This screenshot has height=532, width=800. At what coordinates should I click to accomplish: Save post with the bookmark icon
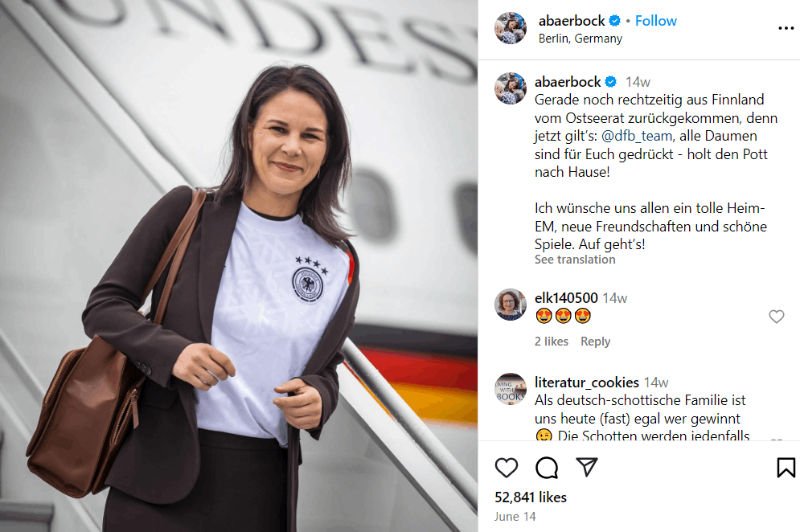[786, 467]
